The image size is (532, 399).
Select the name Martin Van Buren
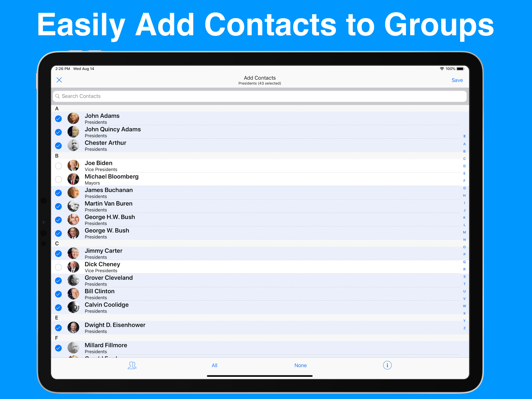pyautogui.click(x=108, y=204)
